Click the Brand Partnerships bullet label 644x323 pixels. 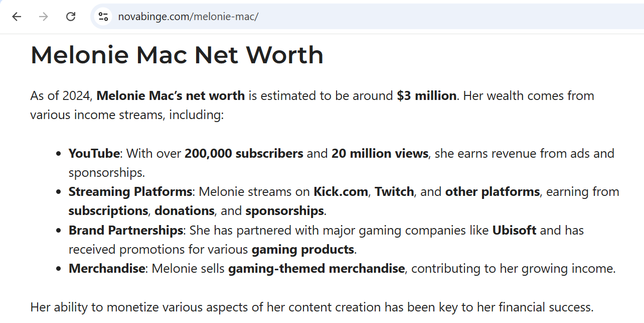tap(126, 230)
